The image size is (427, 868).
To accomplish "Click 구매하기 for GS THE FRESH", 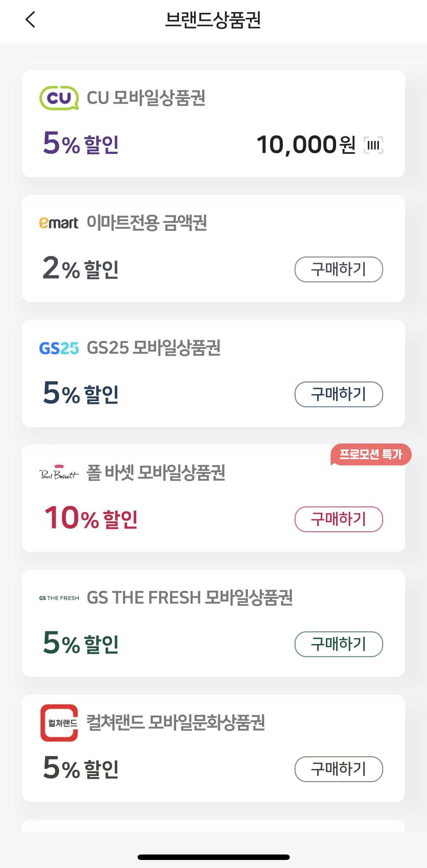I will click(x=339, y=644).
